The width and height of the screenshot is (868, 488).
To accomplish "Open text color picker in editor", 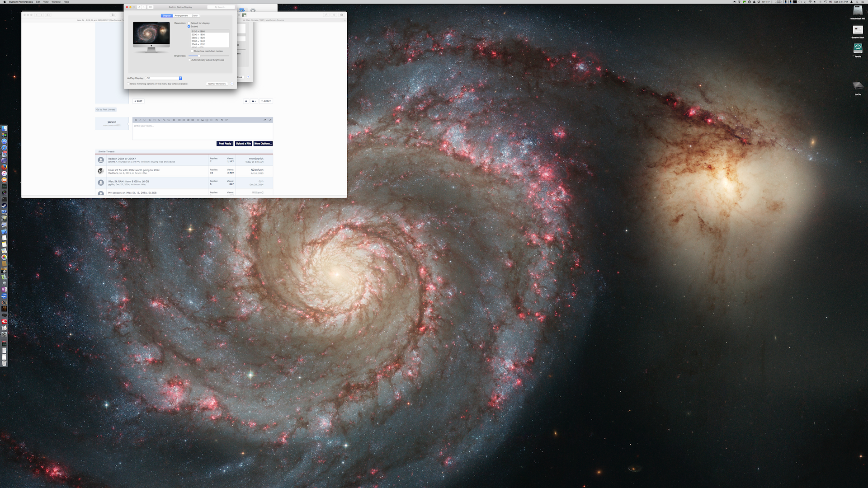I will point(150,120).
